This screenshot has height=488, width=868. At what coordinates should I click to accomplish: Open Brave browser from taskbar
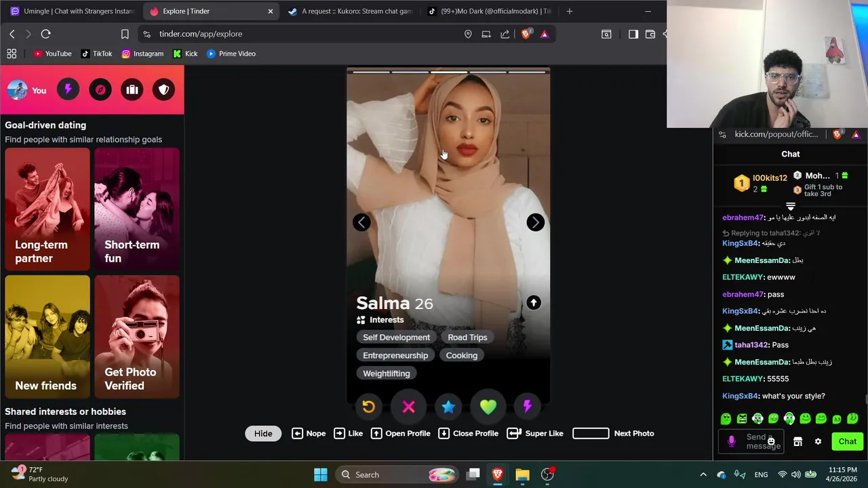click(498, 474)
